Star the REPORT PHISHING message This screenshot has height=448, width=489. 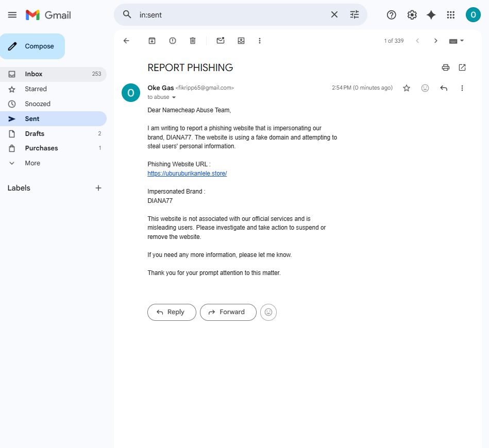pyautogui.click(x=407, y=88)
